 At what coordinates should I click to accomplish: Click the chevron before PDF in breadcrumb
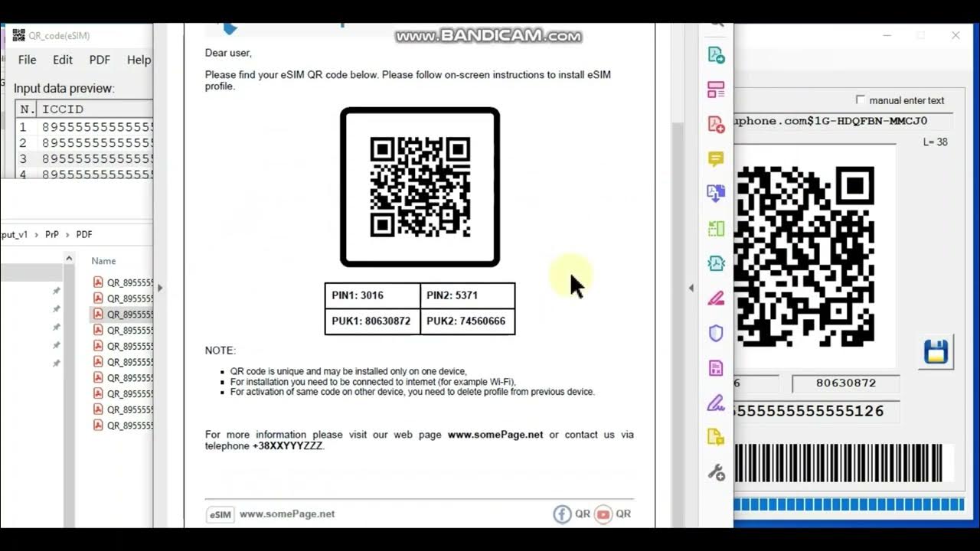click(x=67, y=235)
